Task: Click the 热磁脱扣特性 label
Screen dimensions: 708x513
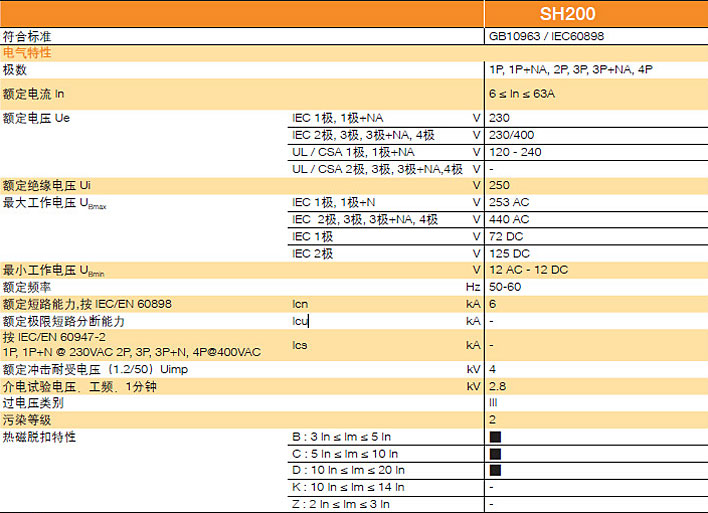Action: 39,437
